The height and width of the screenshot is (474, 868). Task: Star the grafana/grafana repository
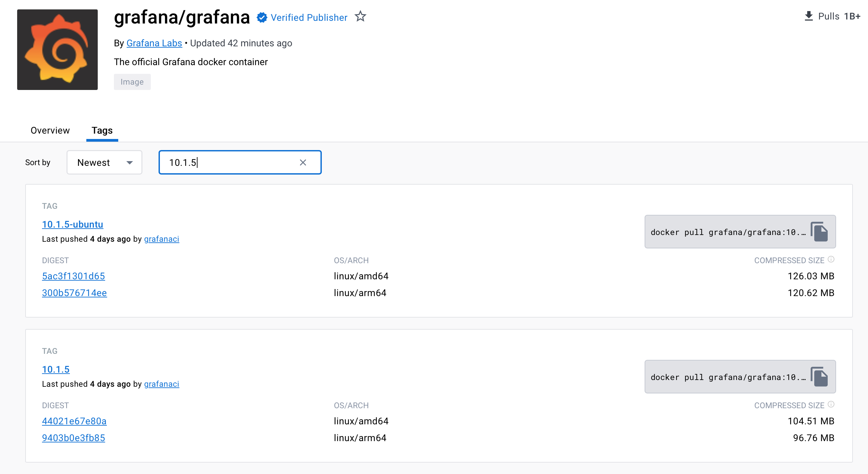[x=360, y=16]
